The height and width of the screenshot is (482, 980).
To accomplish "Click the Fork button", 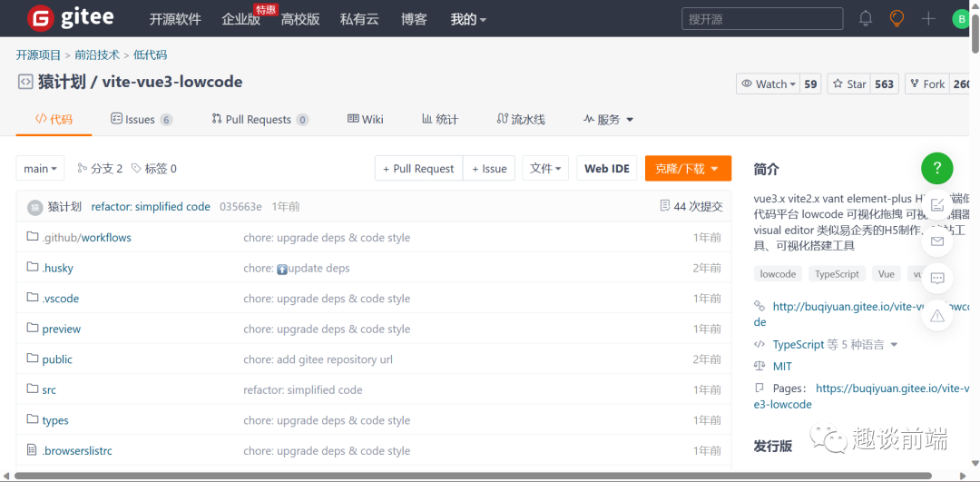I will pyautogui.click(x=926, y=84).
